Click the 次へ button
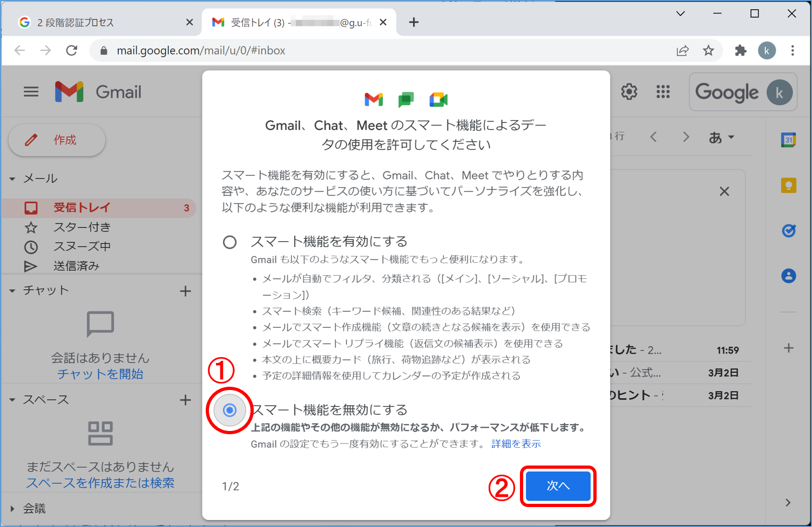Viewport: 812px width, 527px height. [x=558, y=486]
